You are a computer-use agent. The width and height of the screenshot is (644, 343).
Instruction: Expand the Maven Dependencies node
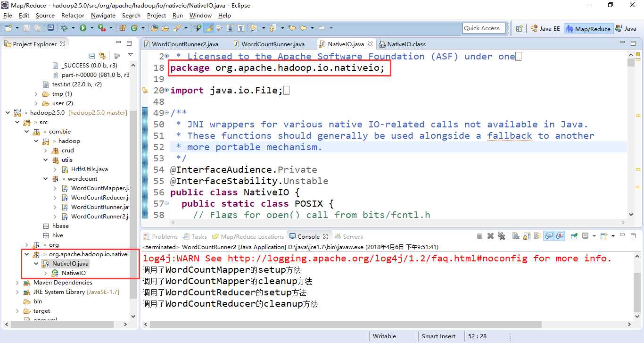click(17, 283)
